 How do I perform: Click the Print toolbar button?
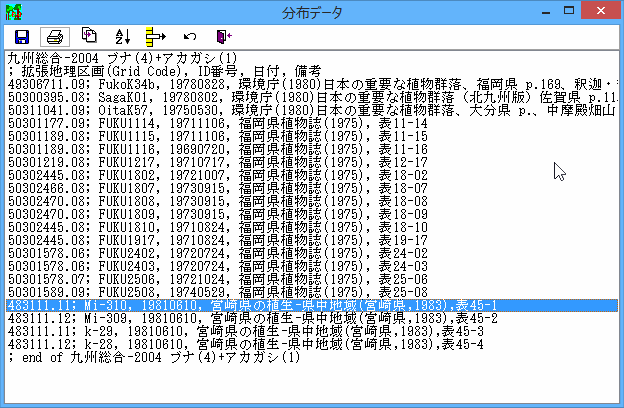coord(55,37)
